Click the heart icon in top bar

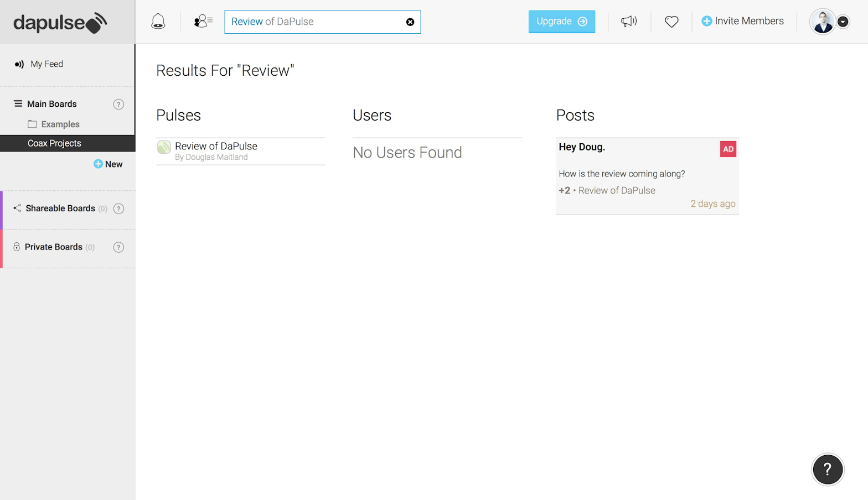pyautogui.click(x=671, y=22)
